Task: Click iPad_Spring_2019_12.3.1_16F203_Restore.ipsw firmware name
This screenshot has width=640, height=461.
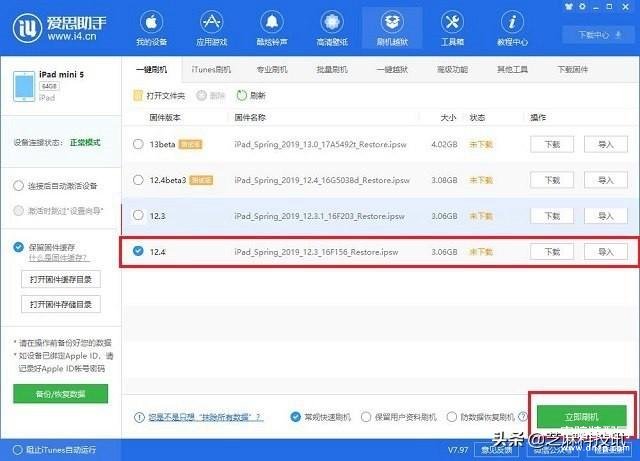Action: point(319,216)
